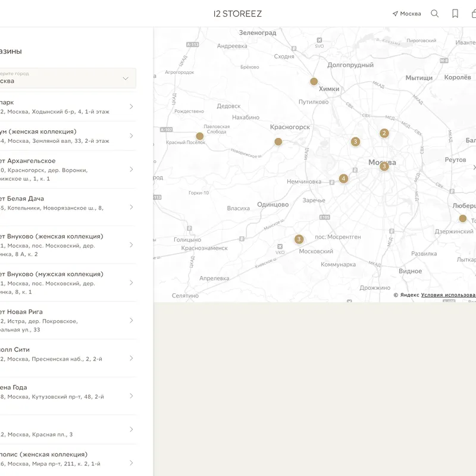The height and width of the screenshot is (476, 476).
Task: Select the store at Кутузовский пр-т, 48
Action: click(x=59, y=396)
